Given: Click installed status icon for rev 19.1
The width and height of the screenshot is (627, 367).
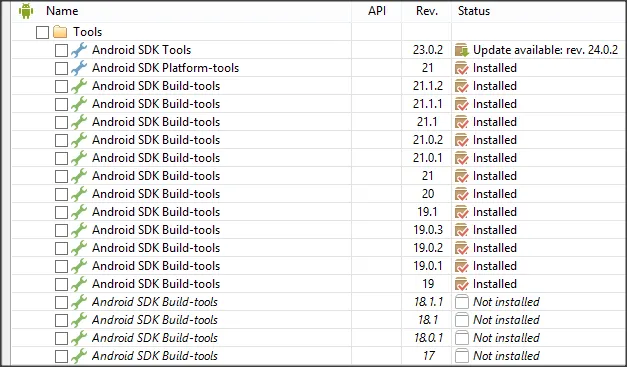Looking at the screenshot, I should [462, 212].
